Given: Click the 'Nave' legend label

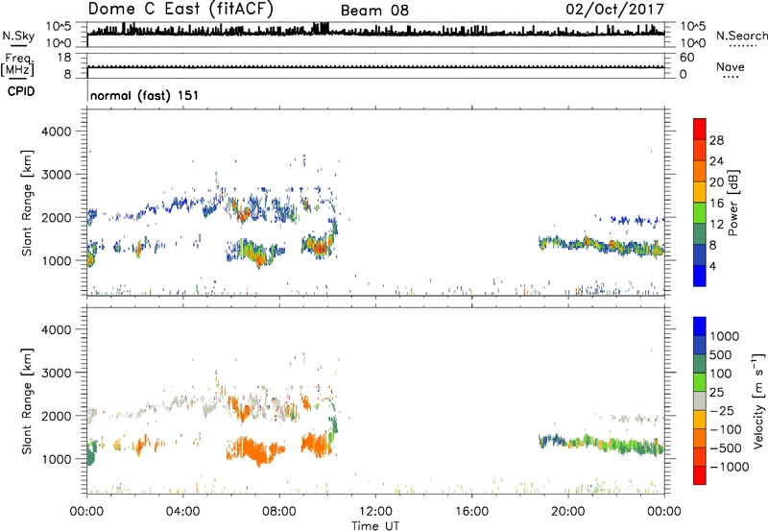Looking at the screenshot, I should [731, 66].
